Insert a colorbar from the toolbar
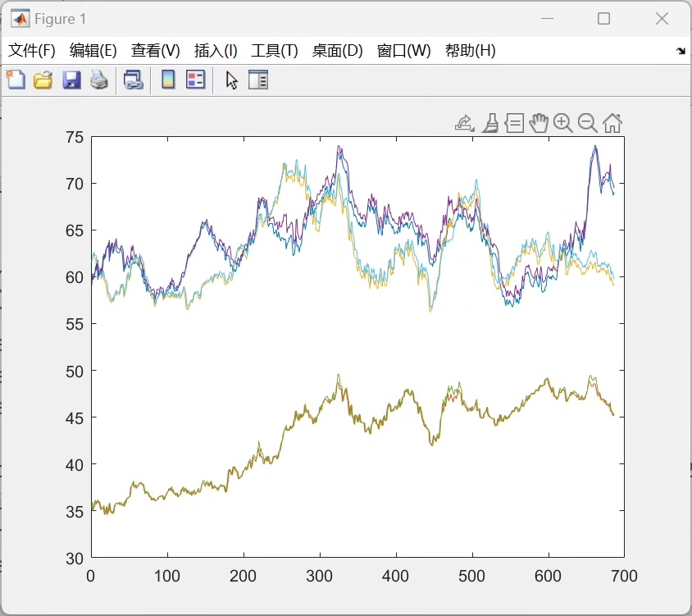 tap(168, 80)
